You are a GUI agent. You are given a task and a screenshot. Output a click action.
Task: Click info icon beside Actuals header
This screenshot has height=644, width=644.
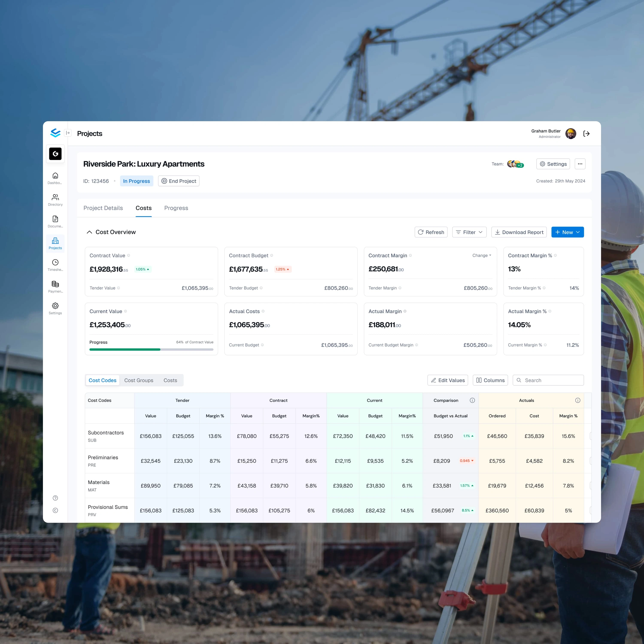(x=577, y=400)
